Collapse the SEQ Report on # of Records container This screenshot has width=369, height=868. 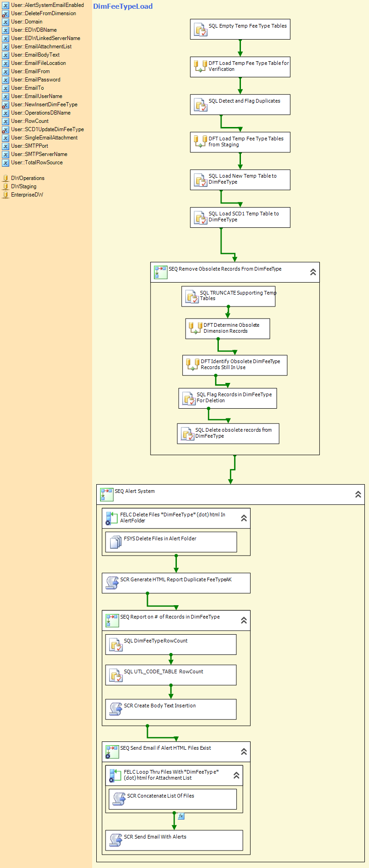pos(244,620)
